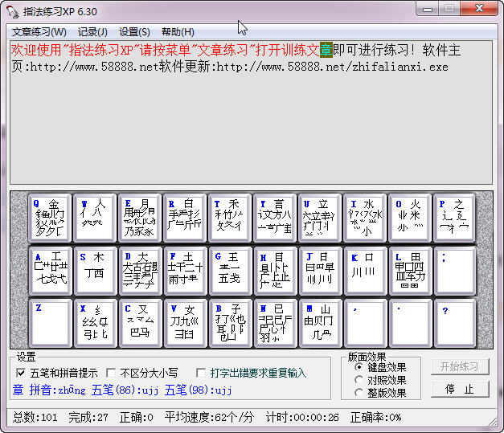This screenshot has width=504, height=433.
Task: Click the Q key showing 金 radical
Action: coord(50,218)
